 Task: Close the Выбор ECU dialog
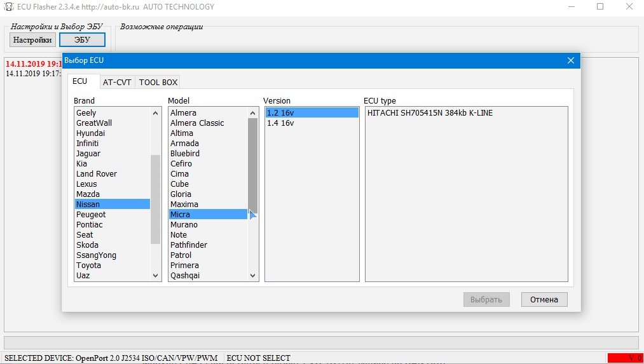coord(570,60)
